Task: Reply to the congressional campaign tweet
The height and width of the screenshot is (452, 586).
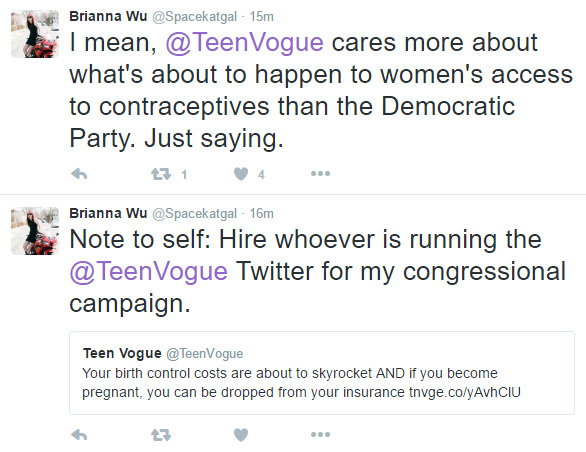Action: [79, 434]
